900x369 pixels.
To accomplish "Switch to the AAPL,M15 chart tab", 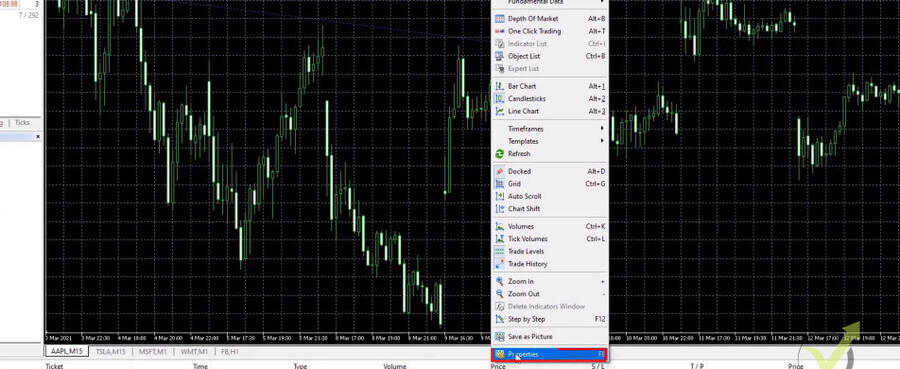I will (67, 351).
